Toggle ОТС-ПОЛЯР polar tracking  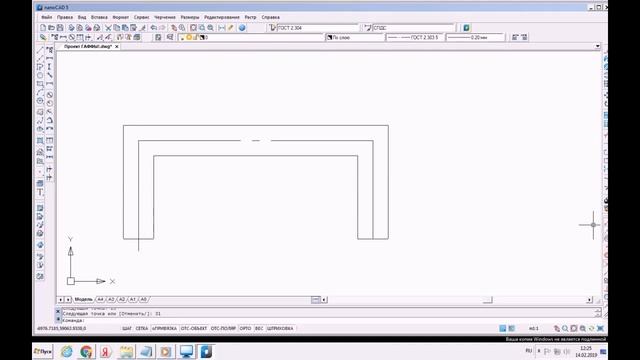223,328
